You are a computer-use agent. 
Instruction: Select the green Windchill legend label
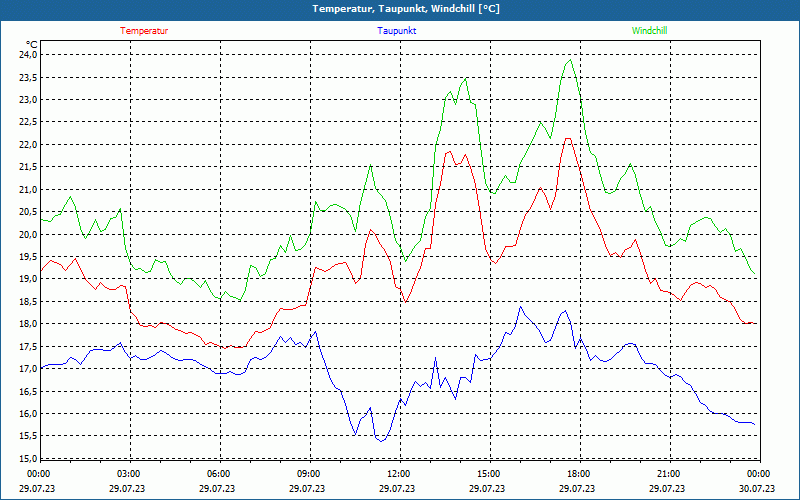[x=649, y=31]
